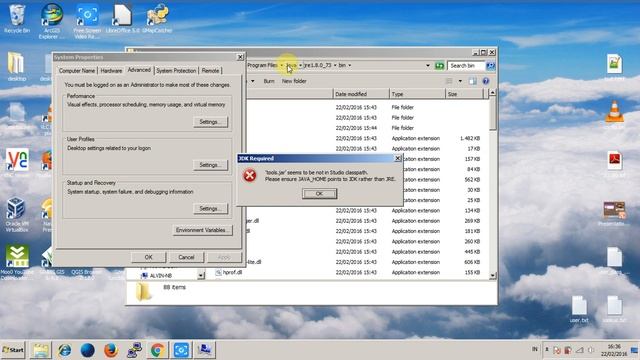This screenshot has width=640, height=360.
Task: Open the VNC desktop shortcut
Action: tap(17, 161)
